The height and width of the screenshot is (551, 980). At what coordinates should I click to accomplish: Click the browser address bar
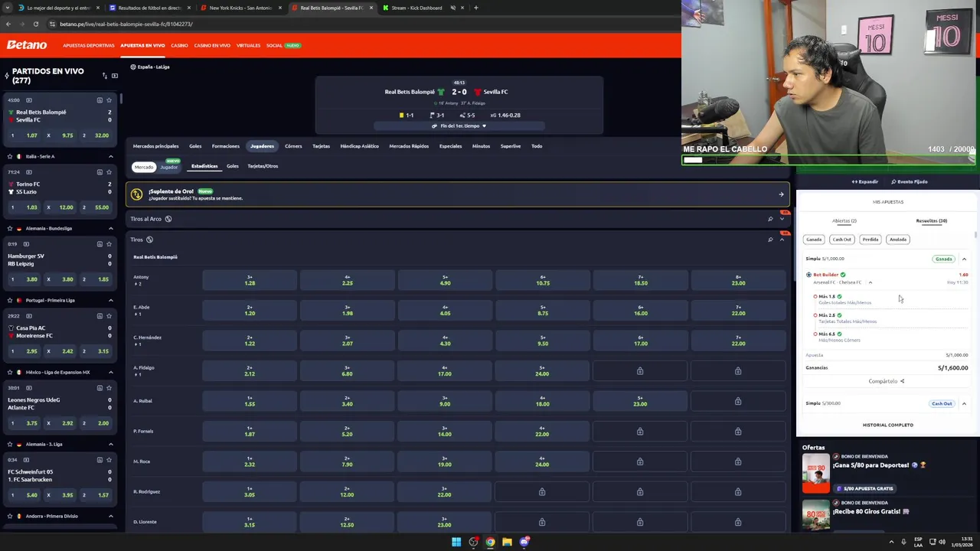pos(360,24)
